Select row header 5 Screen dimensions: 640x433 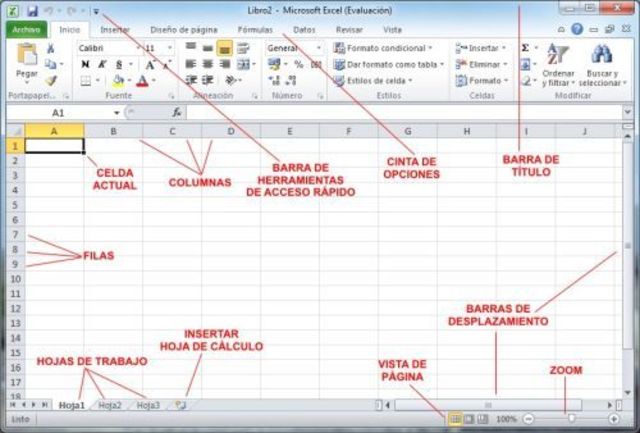point(16,205)
